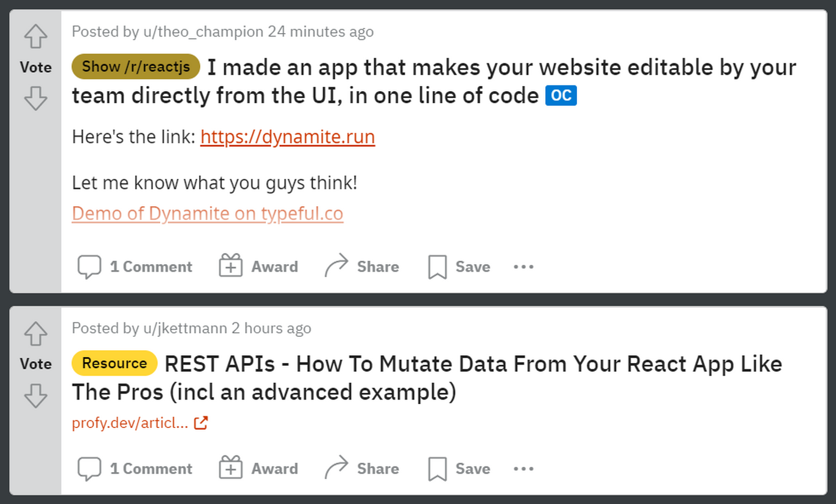This screenshot has width=836, height=504.
Task: Share the Dynamite app post
Action: [362, 267]
